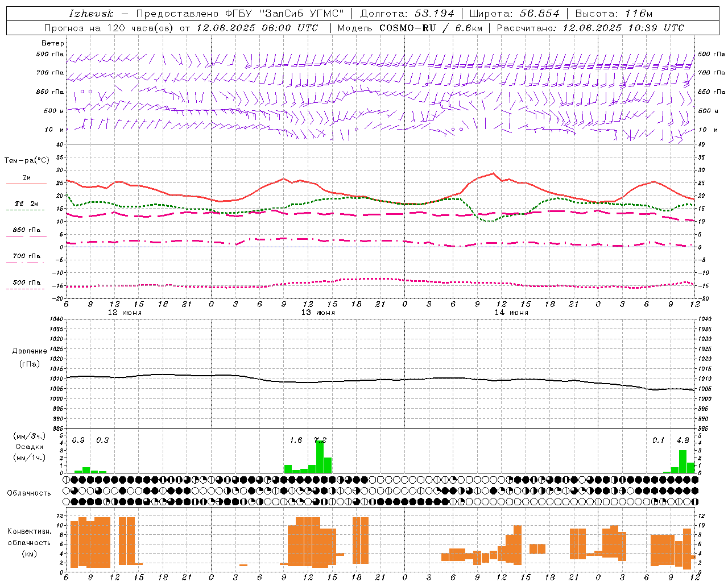
Task: Click the latitude value 'Широта: 56.854'
Action: point(514,14)
